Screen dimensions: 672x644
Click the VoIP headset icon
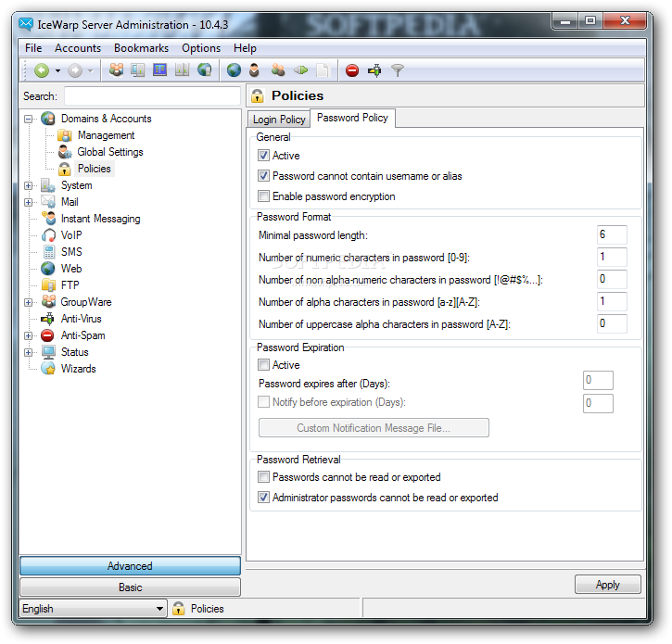pyautogui.click(x=48, y=235)
